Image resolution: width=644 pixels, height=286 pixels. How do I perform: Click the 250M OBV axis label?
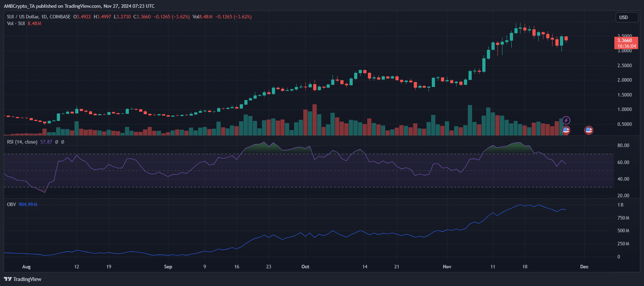coord(623,244)
